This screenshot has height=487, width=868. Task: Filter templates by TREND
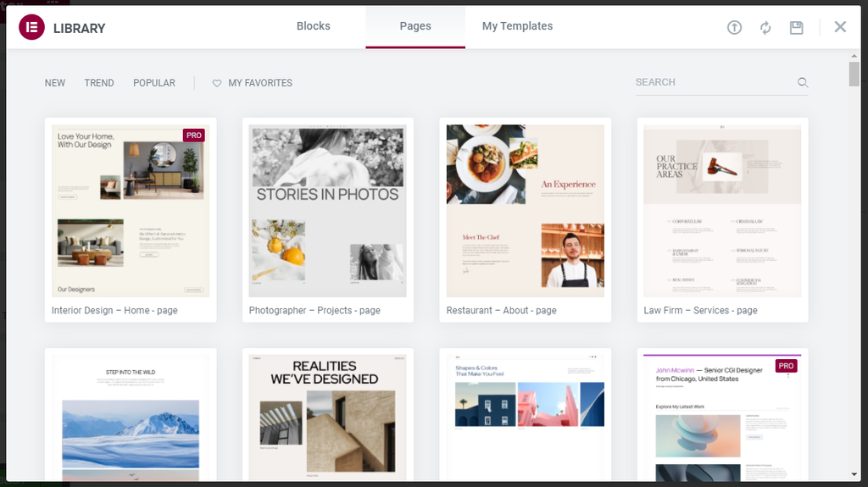99,83
